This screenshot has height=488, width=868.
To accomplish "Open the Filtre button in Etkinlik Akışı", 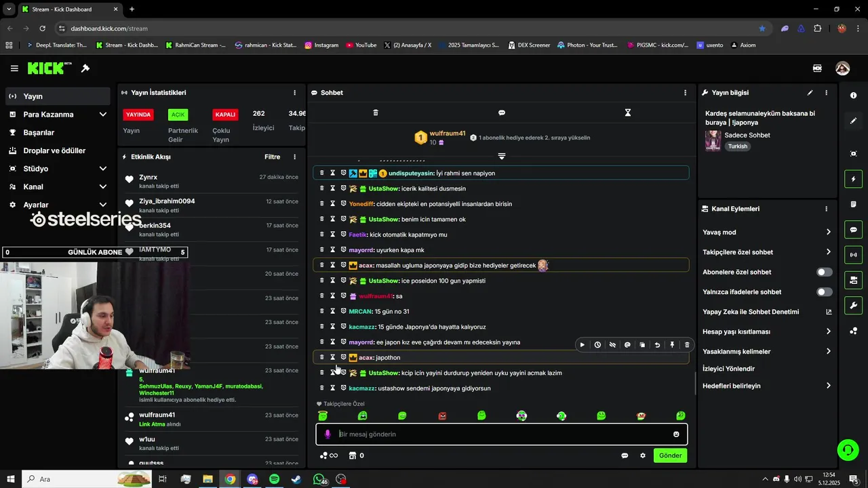I will point(272,157).
